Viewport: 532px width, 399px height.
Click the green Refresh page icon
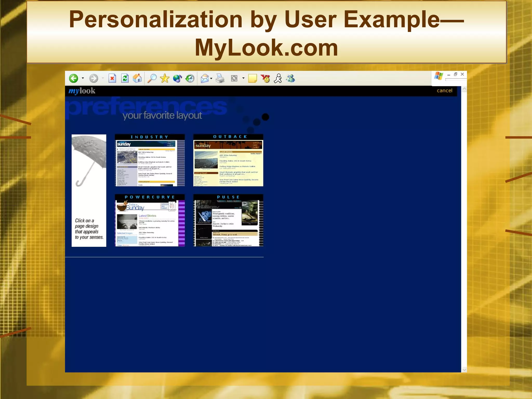[125, 78]
